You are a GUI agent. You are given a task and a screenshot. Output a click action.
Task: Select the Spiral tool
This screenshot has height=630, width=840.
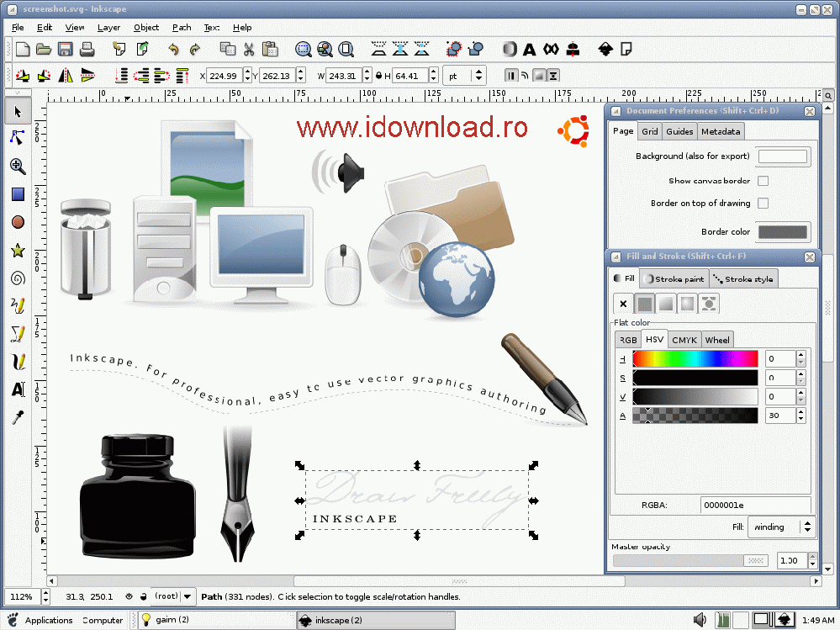pyautogui.click(x=18, y=278)
